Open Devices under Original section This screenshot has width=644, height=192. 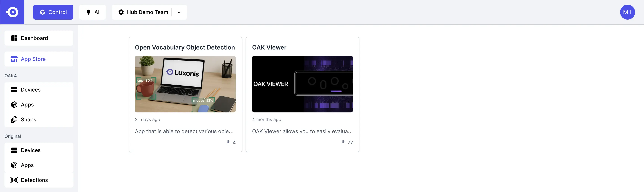[31, 150]
